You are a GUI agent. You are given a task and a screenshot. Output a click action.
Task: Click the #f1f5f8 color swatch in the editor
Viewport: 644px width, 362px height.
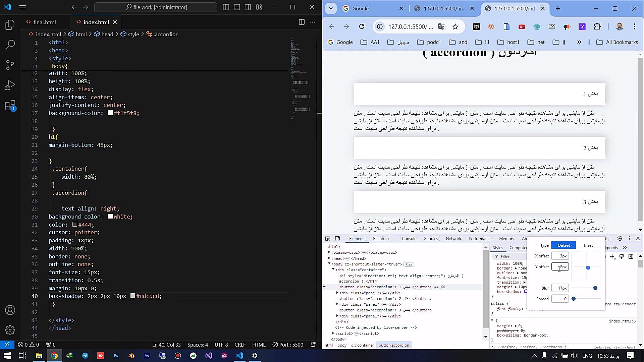(x=110, y=113)
